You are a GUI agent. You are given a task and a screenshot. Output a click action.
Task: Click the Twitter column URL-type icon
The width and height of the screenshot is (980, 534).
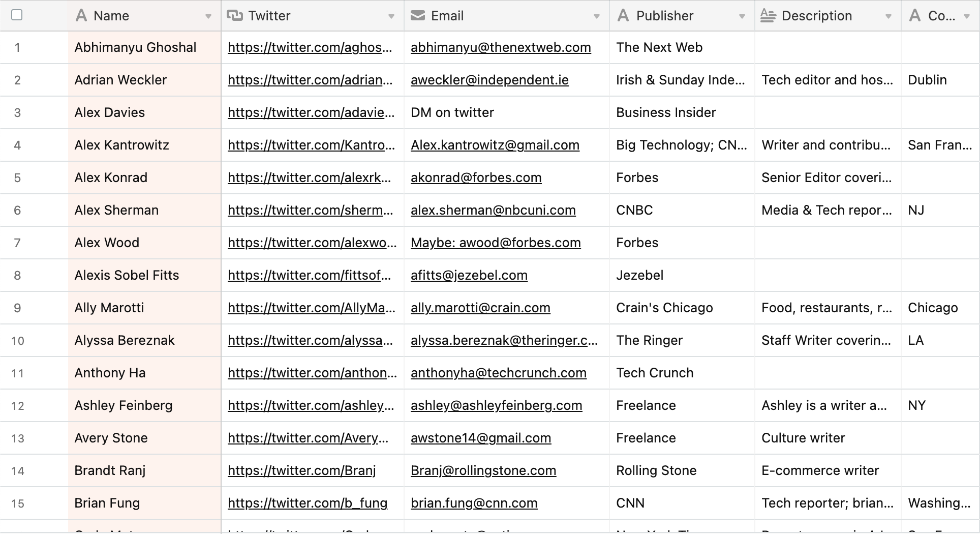point(235,16)
